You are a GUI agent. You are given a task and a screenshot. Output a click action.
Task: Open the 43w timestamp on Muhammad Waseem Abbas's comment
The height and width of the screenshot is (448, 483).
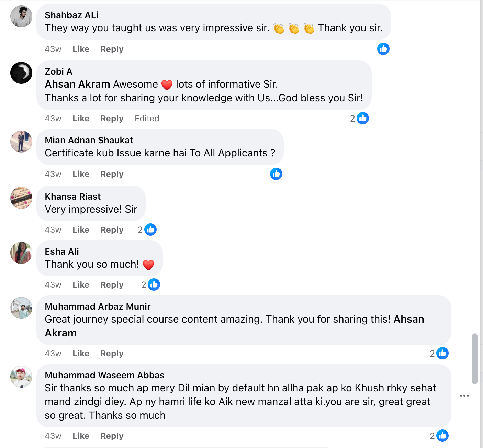[53, 436]
